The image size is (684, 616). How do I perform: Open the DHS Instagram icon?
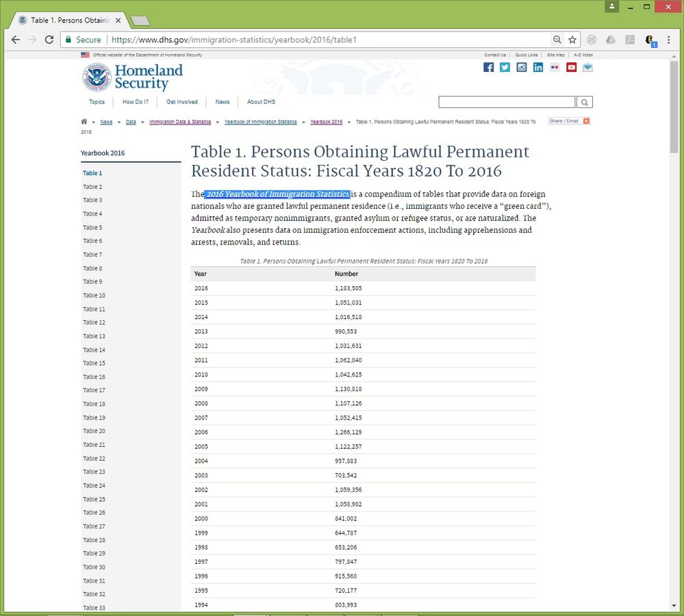521,67
